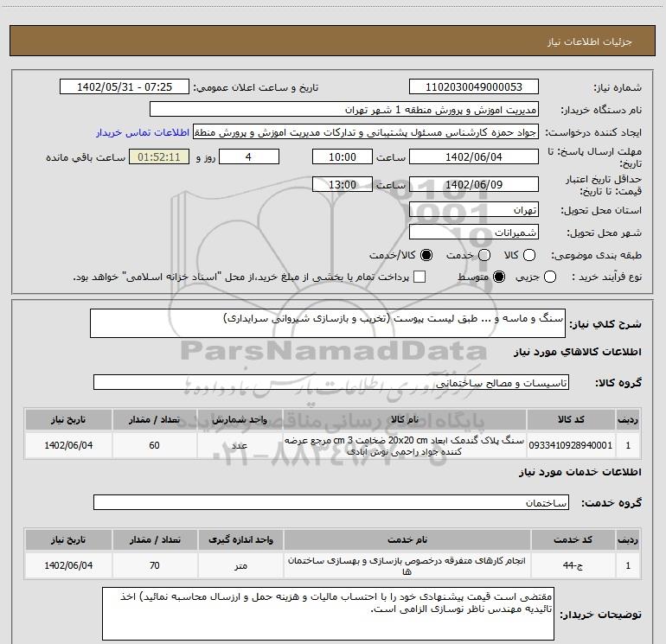Click the price validity hour field 13:00
The width and height of the screenshot is (666, 644).
[x=343, y=185]
